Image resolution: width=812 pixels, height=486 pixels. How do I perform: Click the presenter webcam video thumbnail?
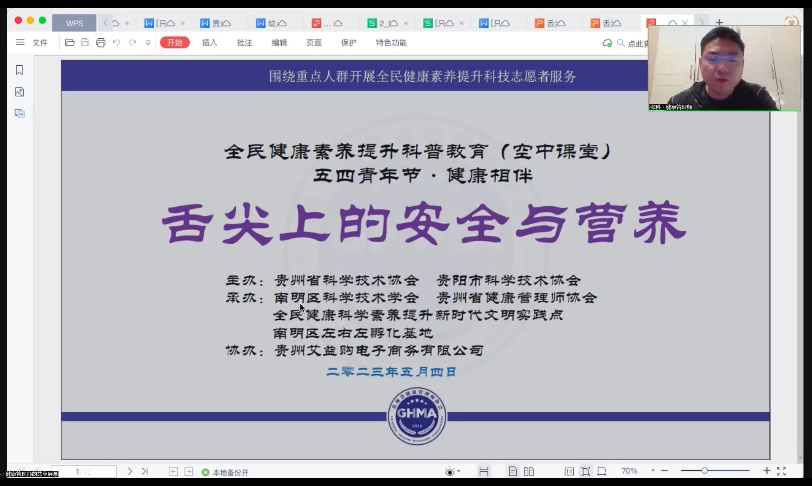(x=724, y=68)
